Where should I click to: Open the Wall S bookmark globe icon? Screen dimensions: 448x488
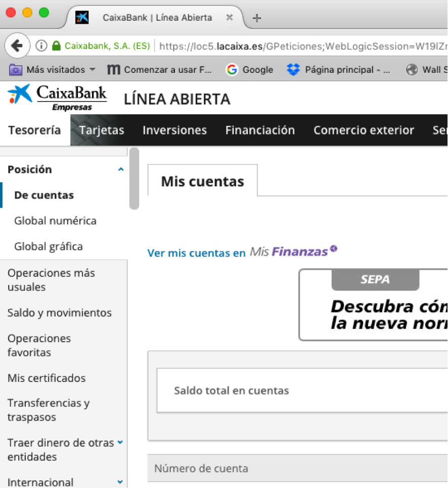[412, 70]
